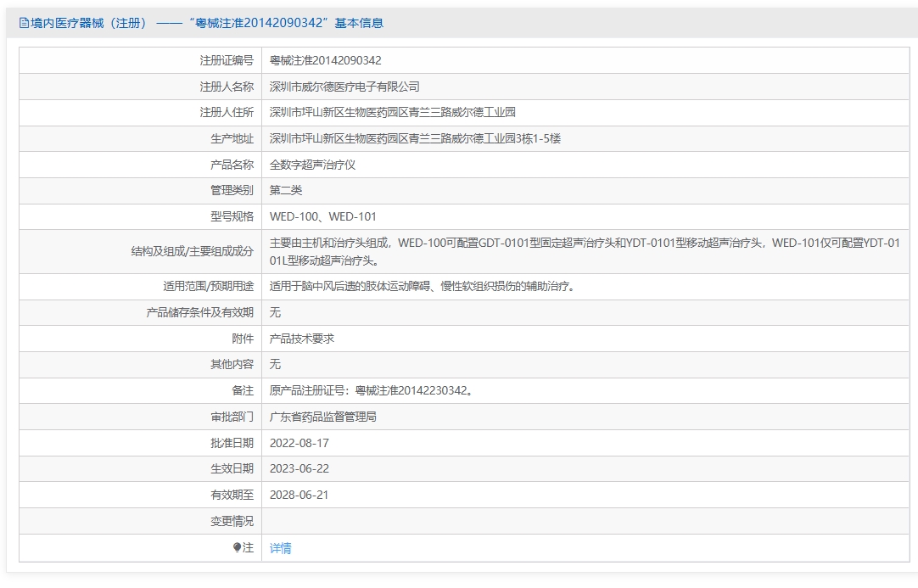Select remark 原产品注册证号：粤械注准20142230342
This screenshot has width=918, height=588.
[371, 390]
